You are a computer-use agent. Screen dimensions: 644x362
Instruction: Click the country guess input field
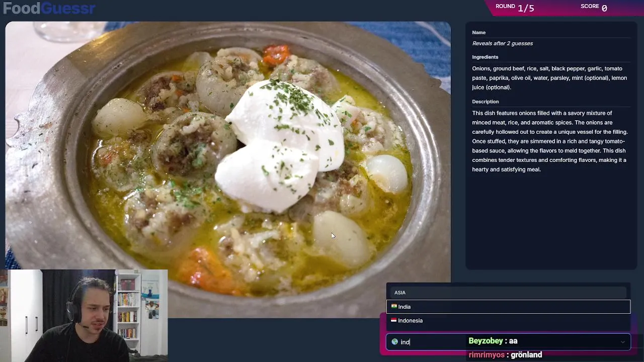click(x=508, y=342)
